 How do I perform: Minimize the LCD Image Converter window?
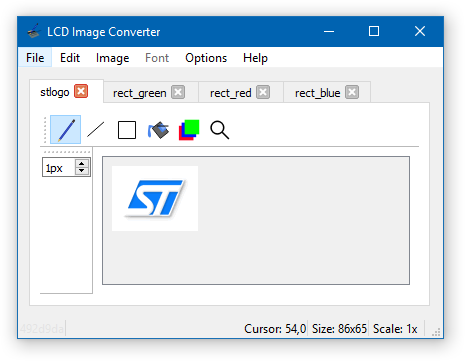[x=329, y=31]
